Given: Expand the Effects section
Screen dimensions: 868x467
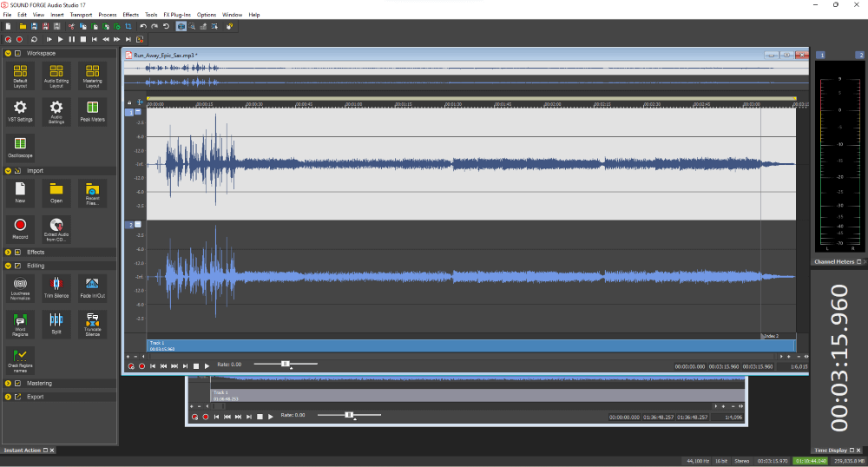Looking at the screenshot, I should tap(9, 252).
